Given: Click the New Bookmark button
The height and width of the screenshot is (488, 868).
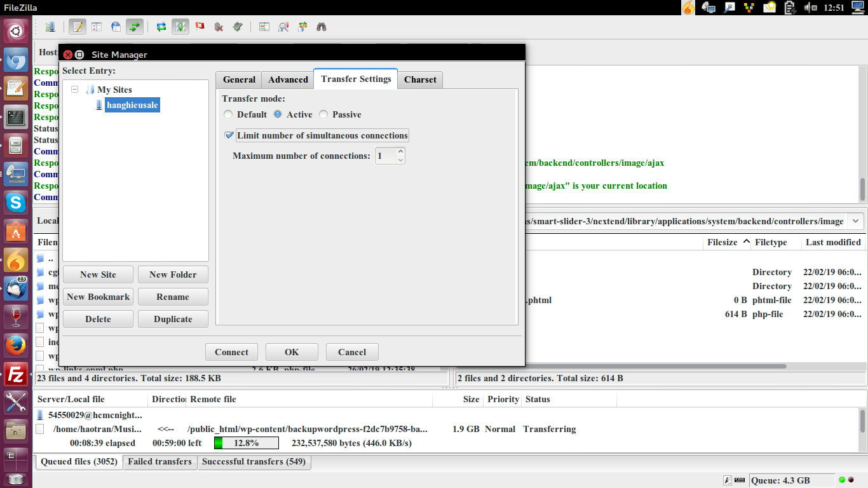Looking at the screenshot, I should [98, 297].
